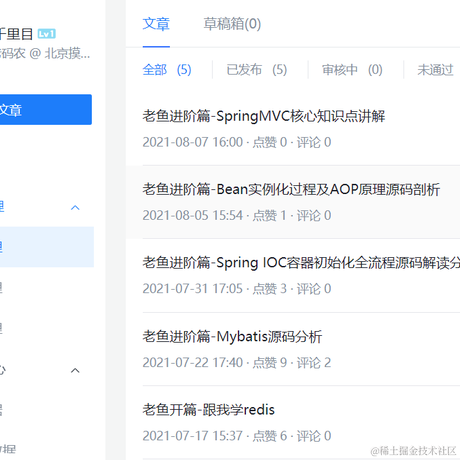Click the 2021-08-05 15:54 article info line
This screenshot has height=460, width=460.
point(237,216)
